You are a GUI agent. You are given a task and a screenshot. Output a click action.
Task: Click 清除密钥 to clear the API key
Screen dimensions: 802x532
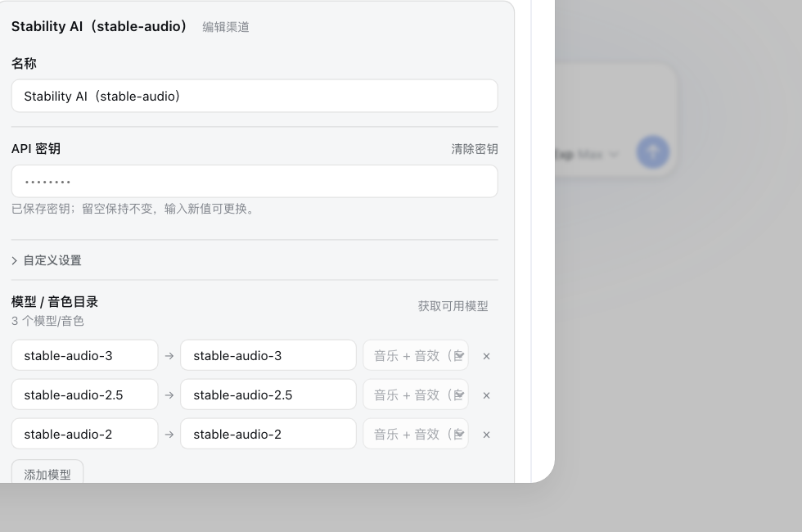[x=474, y=149]
